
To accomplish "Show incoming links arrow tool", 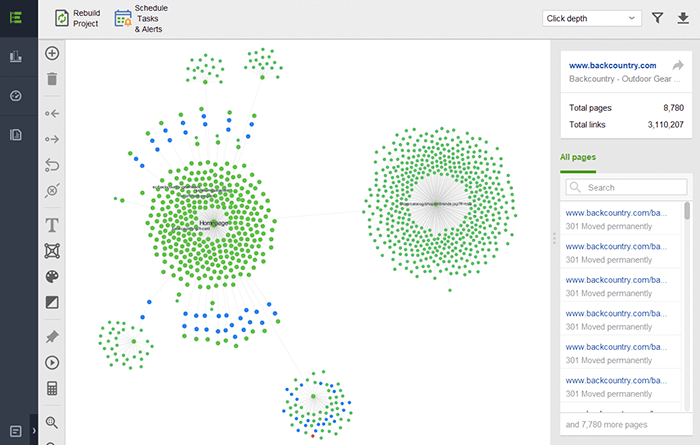I will click(52, 113).
